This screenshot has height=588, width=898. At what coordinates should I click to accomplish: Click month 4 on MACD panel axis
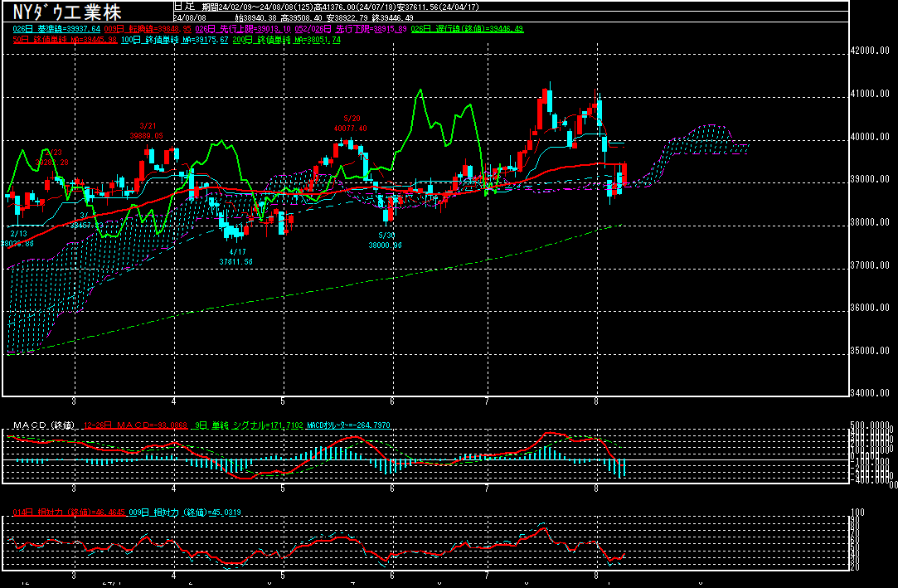pos(173,488)
